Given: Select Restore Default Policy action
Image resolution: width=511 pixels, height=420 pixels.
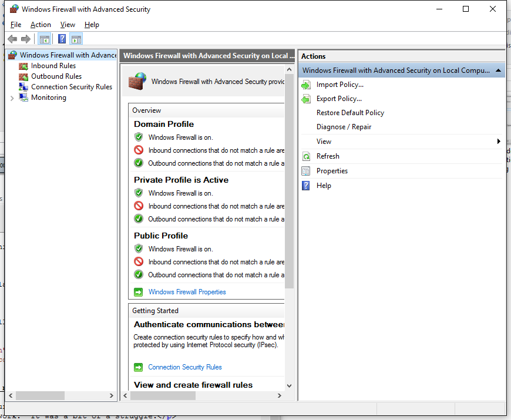Looking at the screenshot, I should point(350,113).
